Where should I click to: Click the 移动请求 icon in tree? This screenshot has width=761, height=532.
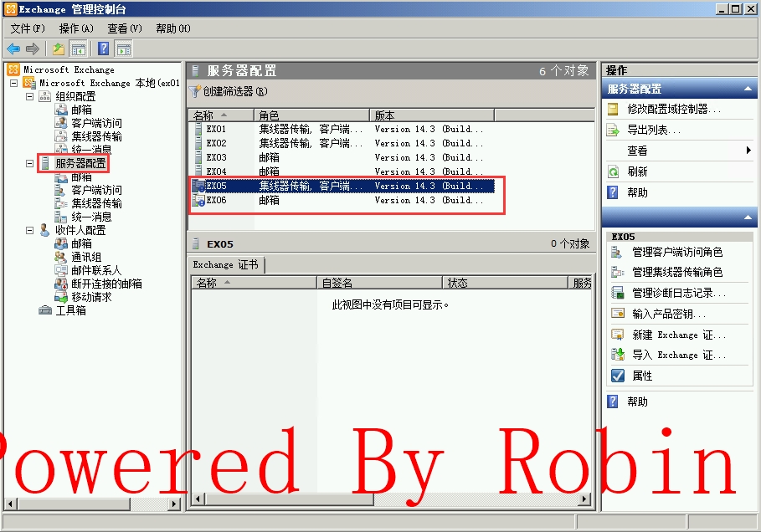click(x=60, y=297)
